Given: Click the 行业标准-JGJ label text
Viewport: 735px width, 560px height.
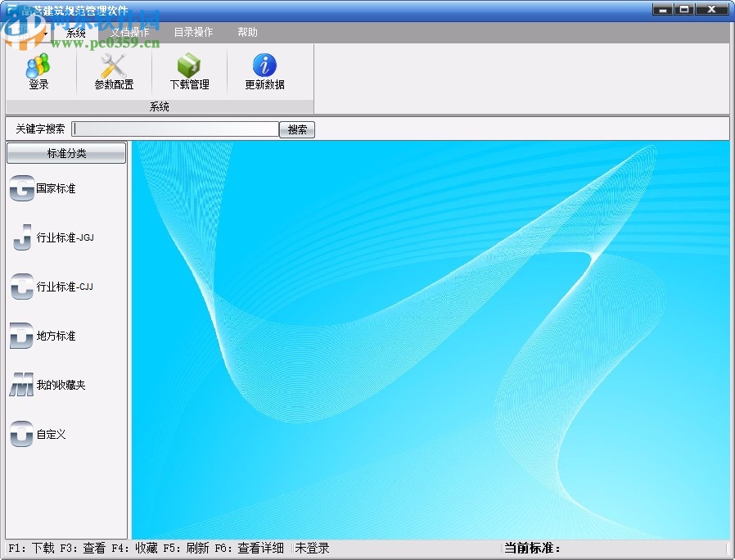Looking at the screenshot, I should [x=65, y=237].
